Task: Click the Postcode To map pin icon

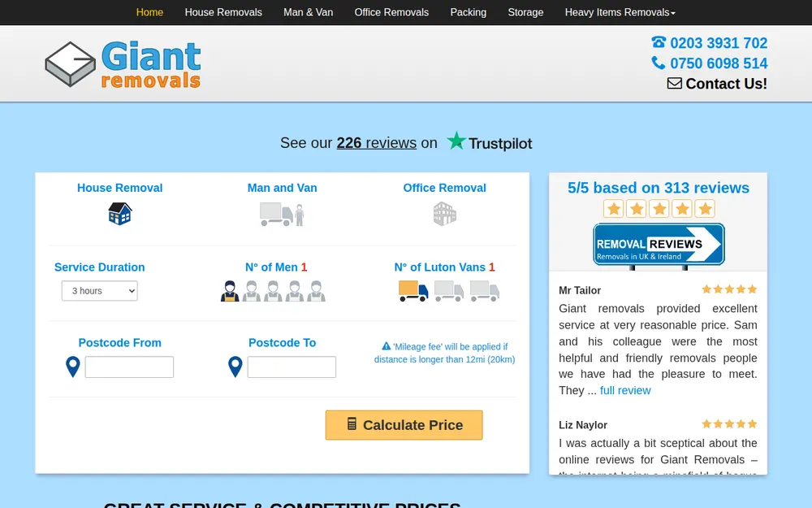Action: (x=235, y=367)
